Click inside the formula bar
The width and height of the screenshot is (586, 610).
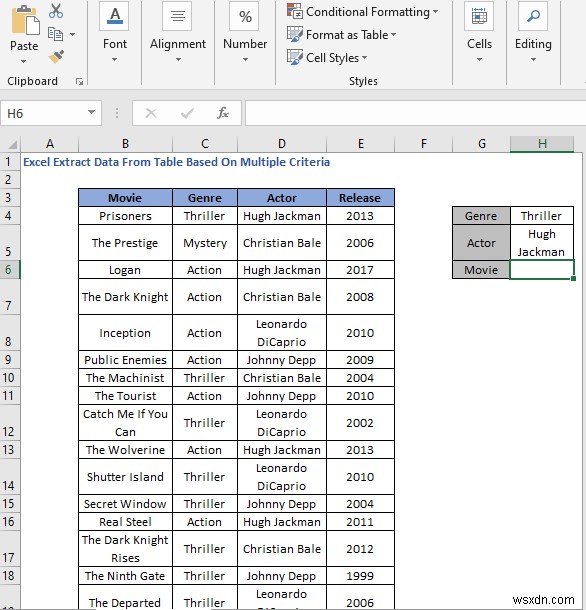(x=415, y=113)
